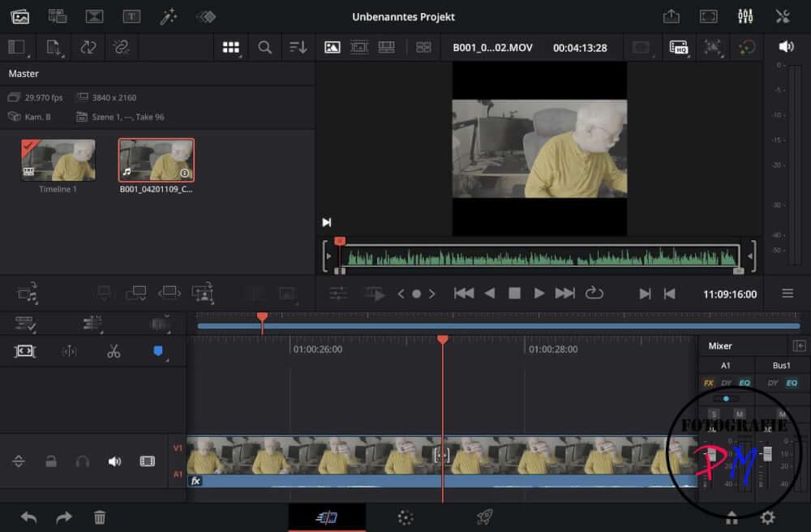Delete with the trash icon
The width and height of the screenshot is (811, 532).
click(x=99, y=517)
